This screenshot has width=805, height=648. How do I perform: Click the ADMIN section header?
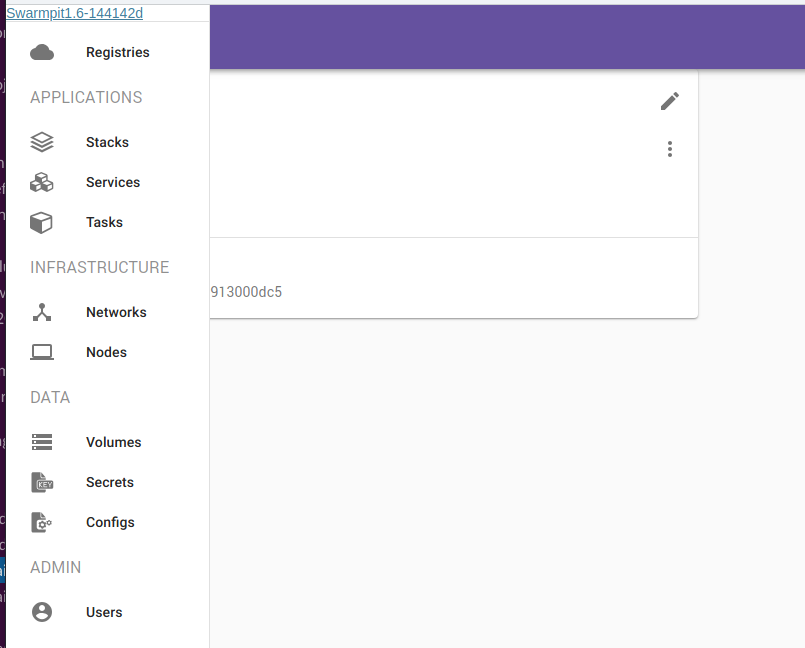[55, 567]
